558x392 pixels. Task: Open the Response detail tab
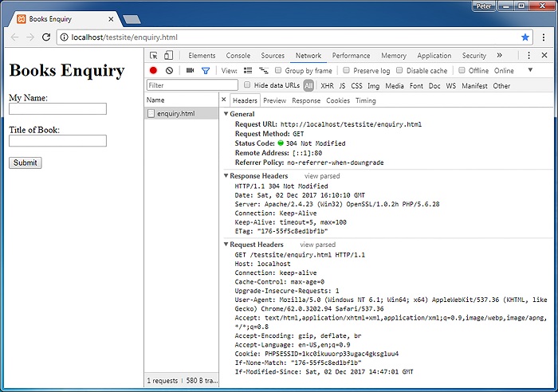point(306,100)
